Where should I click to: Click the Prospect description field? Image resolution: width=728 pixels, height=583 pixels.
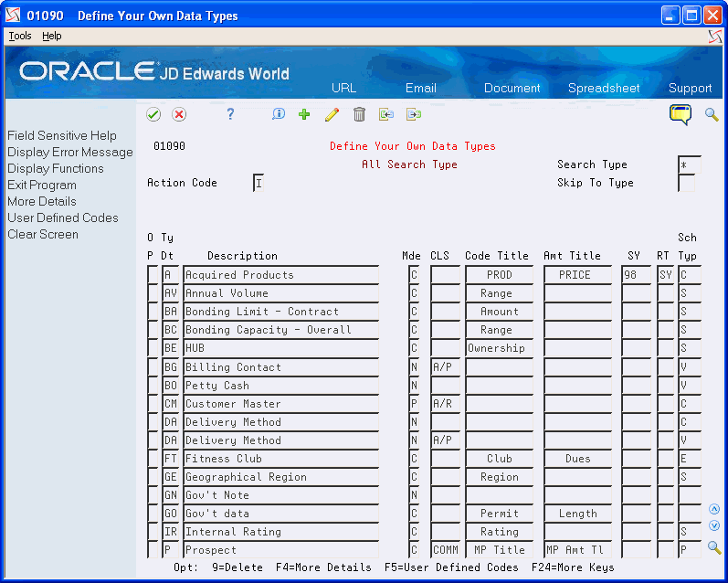pyautogui.click(x=281, y=550)
